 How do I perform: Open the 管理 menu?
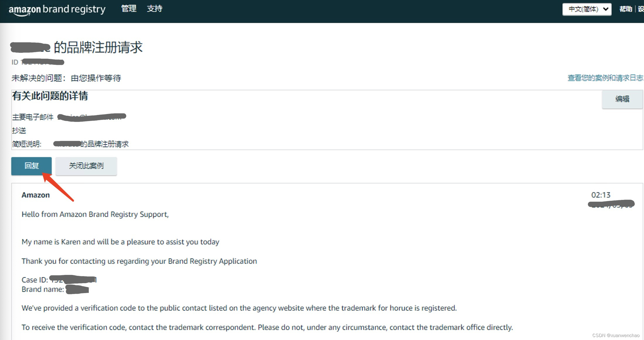point(129,9)
